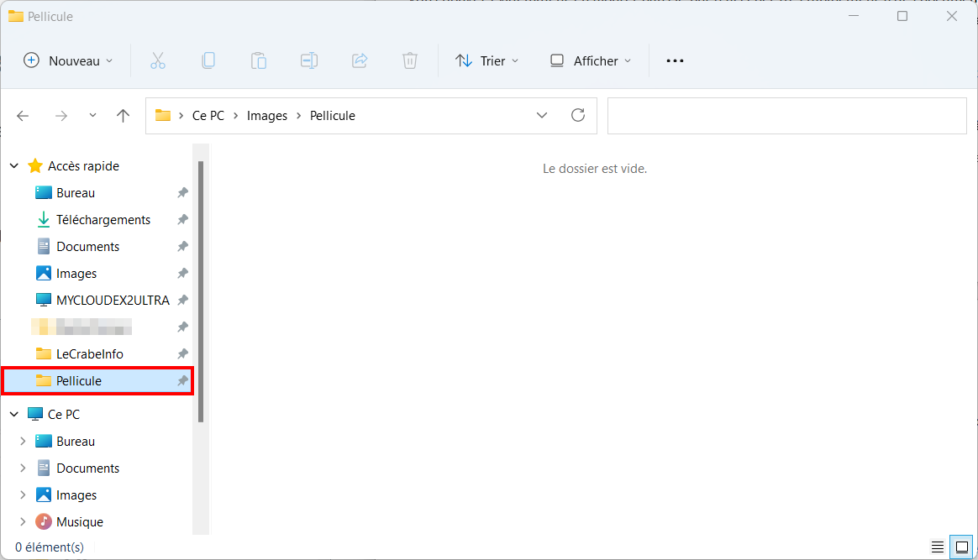
Task: Open Téléchargements in quick access
Action: click(x=103, y=220)
